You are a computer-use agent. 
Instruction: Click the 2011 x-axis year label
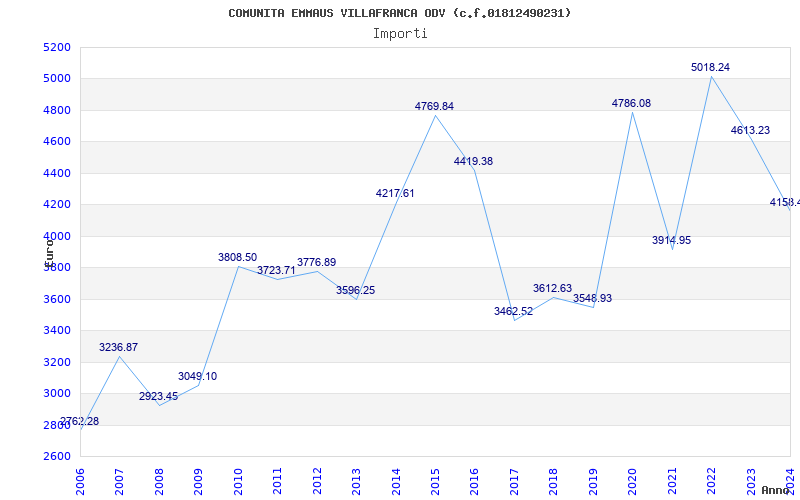(278, 482)
